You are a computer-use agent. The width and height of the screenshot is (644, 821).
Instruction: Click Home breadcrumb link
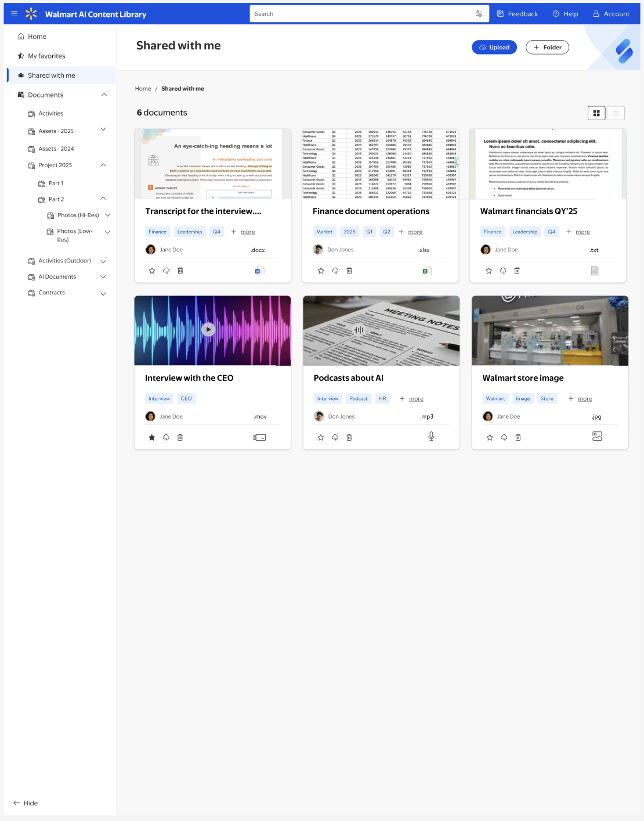(x=143, y=89)
